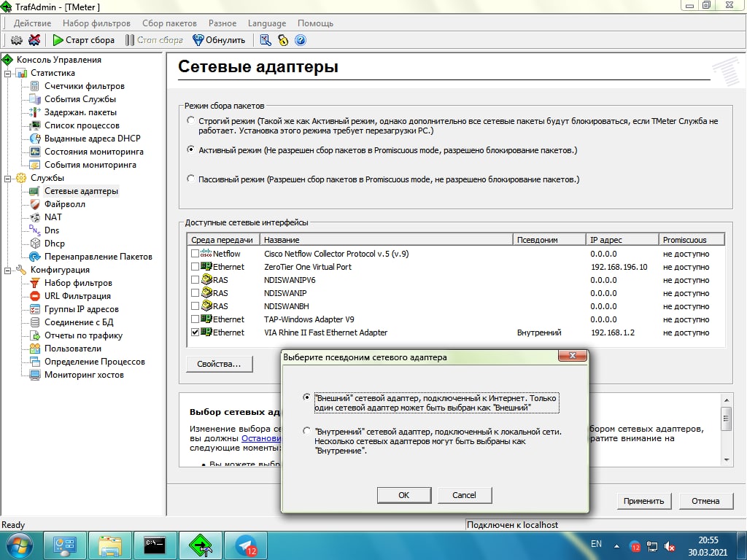
Task: Choose the Внешний adapter alias option
Action: pos(306,397)
